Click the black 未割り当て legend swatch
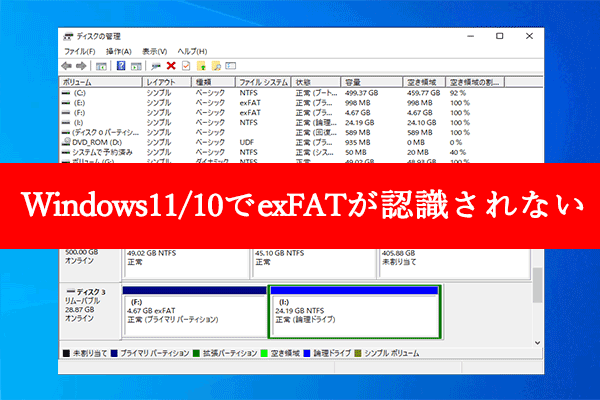The height and width of the screenshot is (400, 600). pyautogui.click(x=66, y=353)
